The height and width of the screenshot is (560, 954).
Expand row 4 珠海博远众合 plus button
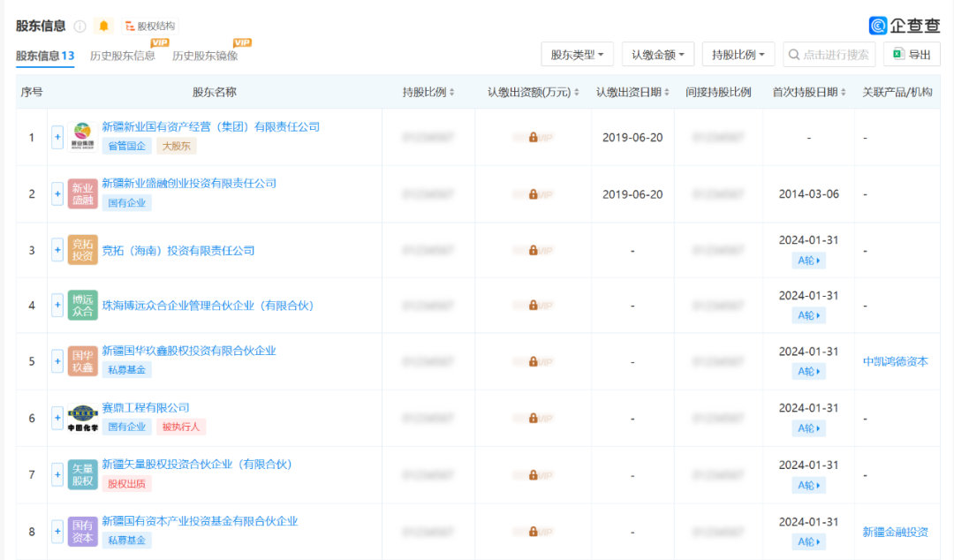tap(57, 305)
